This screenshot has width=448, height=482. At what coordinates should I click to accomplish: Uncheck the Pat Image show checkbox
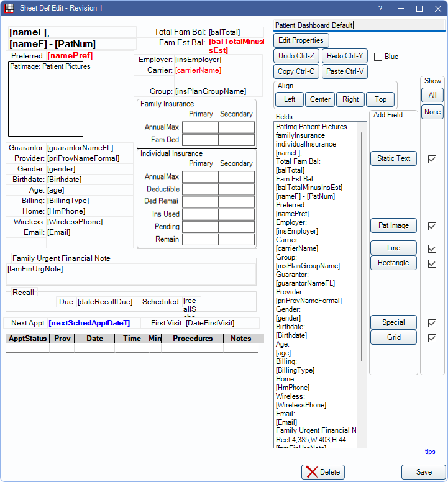[432, 226]
